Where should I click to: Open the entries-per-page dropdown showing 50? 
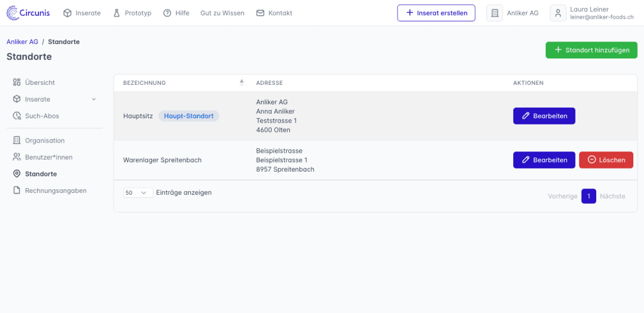138,193
